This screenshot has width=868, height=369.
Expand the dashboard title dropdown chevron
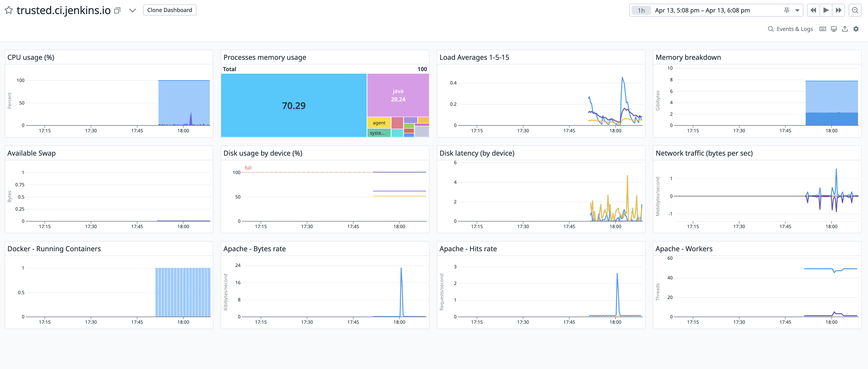133,10
